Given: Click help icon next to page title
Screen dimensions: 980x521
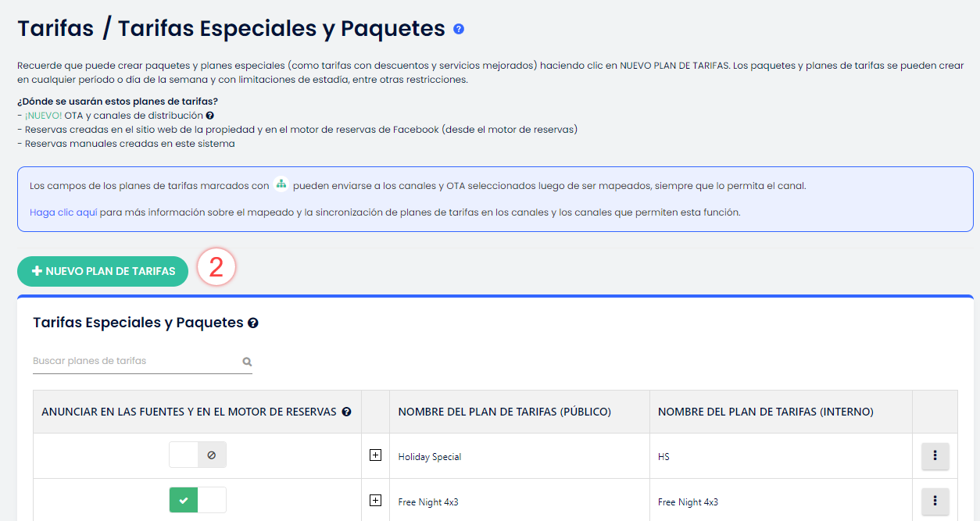Looking at the screenshot, I should (459, 29).
